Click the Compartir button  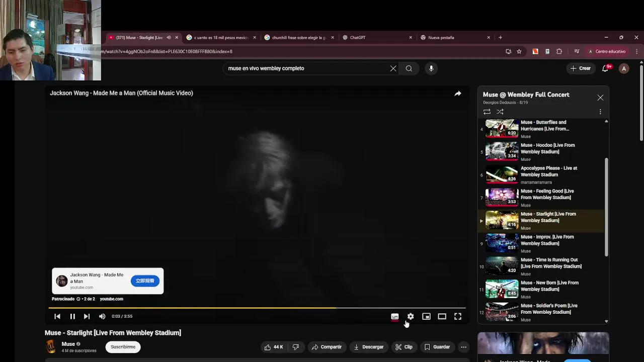click(x=327, y=347)
